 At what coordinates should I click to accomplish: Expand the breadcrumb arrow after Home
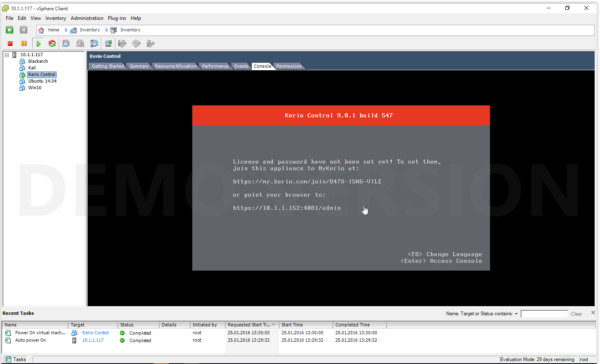click(66, 30)
